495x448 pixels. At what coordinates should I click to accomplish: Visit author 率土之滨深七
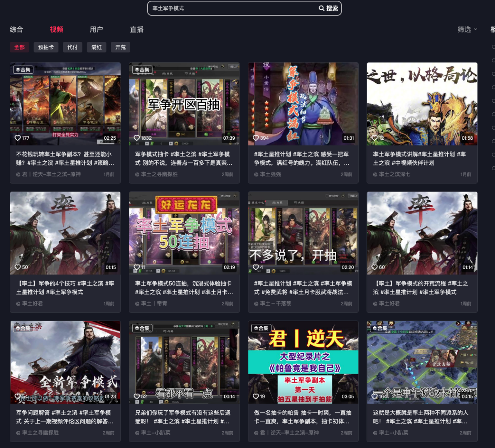[392, 174]
